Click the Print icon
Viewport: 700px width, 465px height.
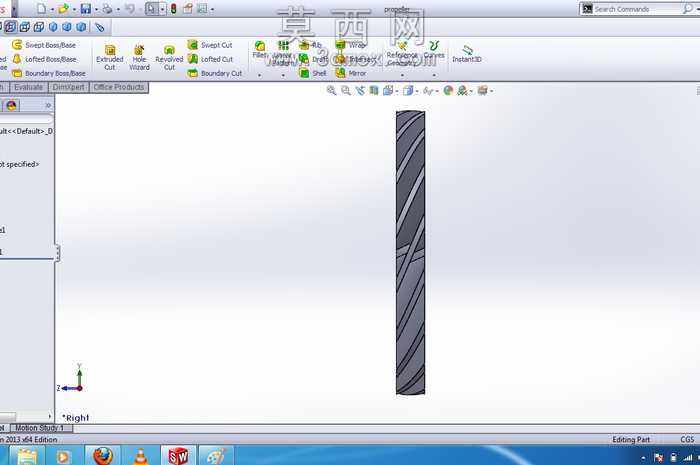(108, 8)
